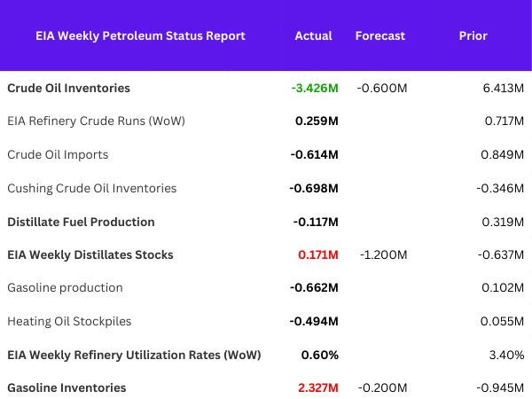Click the EIA Weekly Petroleum Status Report header
Screen dimensions: 532x399
click(x=140, y=36)
